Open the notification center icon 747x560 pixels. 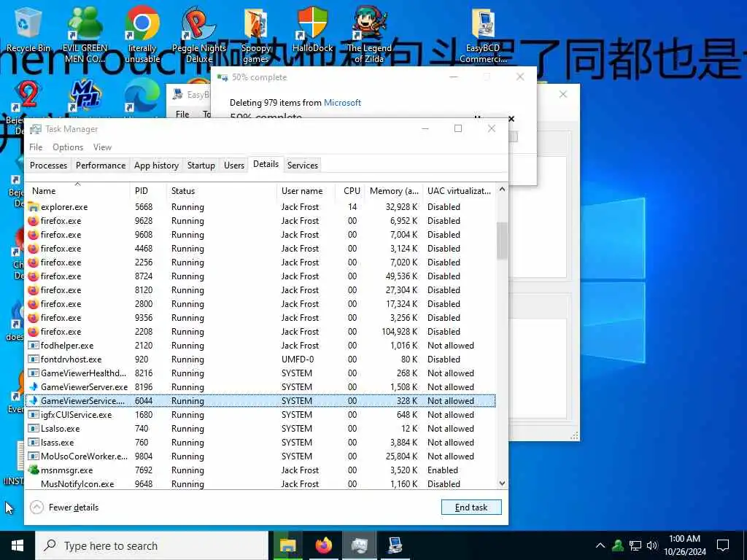pyautogui.click(x=723, y=545)
